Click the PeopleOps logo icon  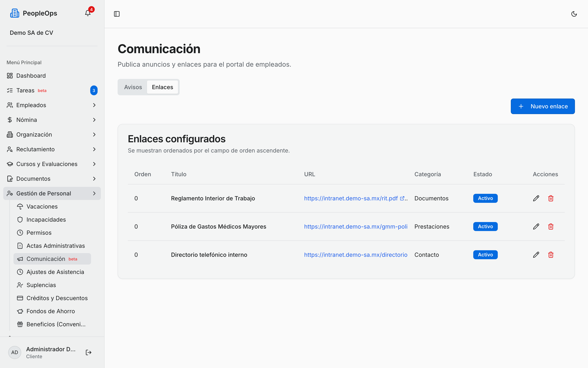pos(14,13)
